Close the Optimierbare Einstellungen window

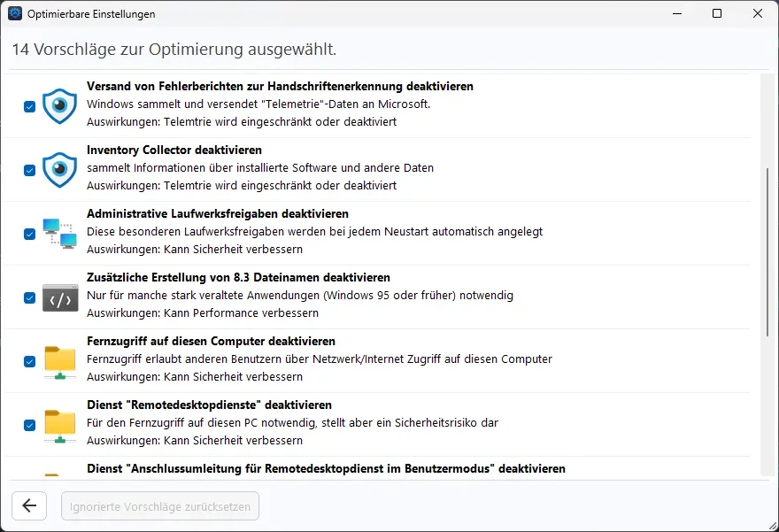[x=757, y=13]
